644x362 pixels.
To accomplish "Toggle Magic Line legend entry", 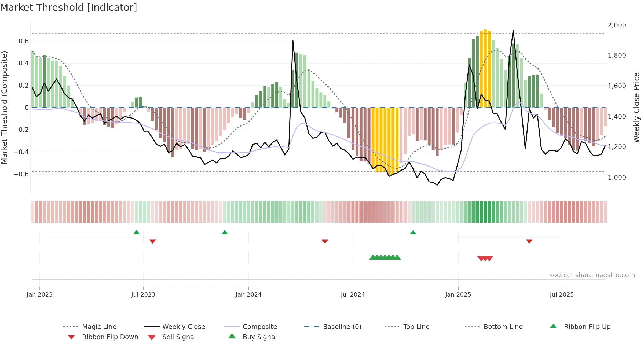I will click(90, 327).
